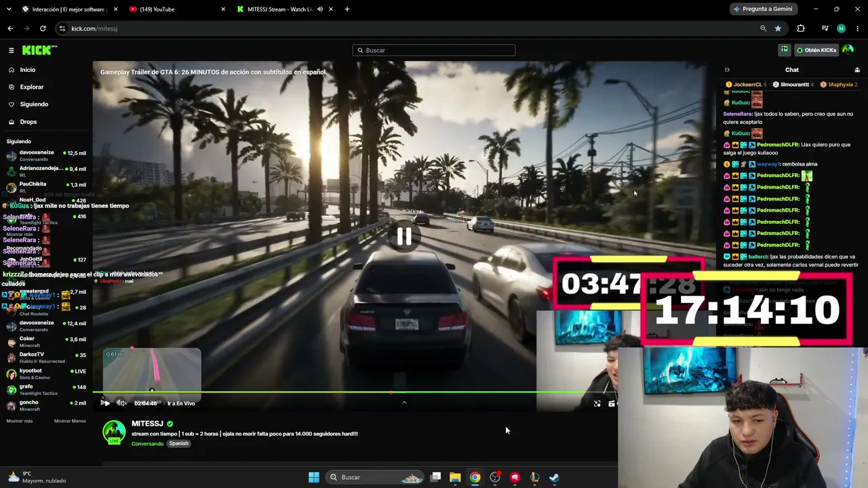Click the Pregunta a Gemini button
The height and width of the screenshot is (488, 868).
[763, 9]
